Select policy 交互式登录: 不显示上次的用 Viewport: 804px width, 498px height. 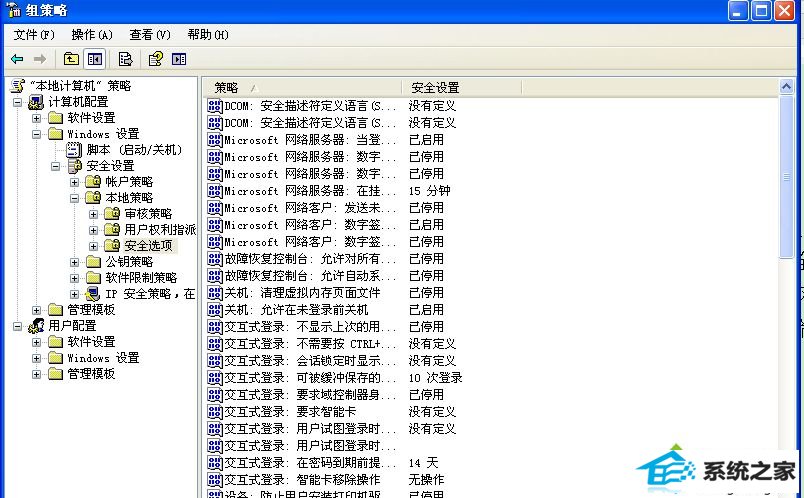click(x=310, y=327)
